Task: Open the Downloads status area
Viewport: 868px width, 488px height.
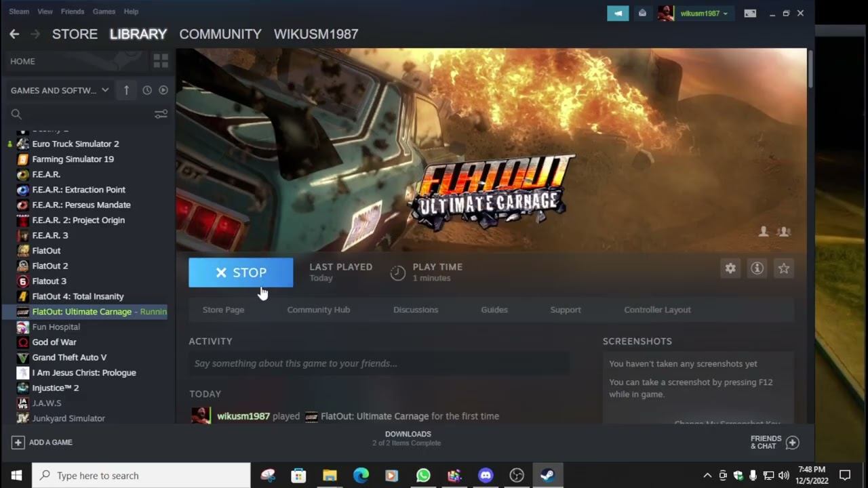Action: 408,439
